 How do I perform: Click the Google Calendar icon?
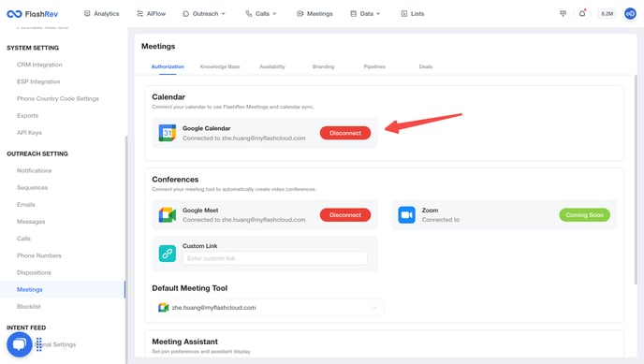[x=168, y=133]
